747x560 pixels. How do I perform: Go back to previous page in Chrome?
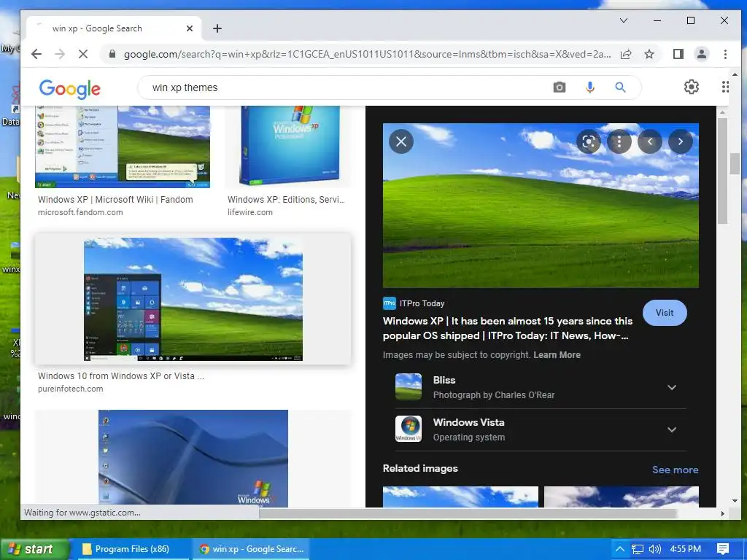click(36, 54)
